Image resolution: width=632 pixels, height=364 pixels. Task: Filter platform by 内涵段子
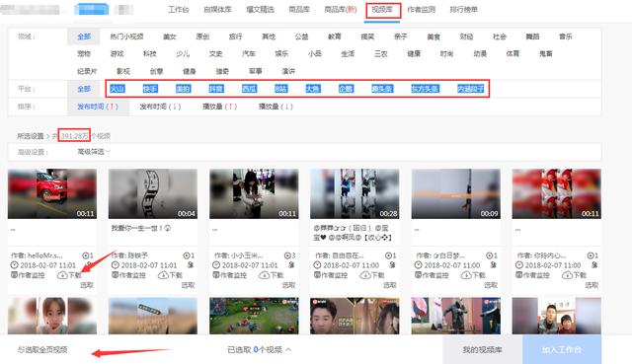[x=470, y=89]
